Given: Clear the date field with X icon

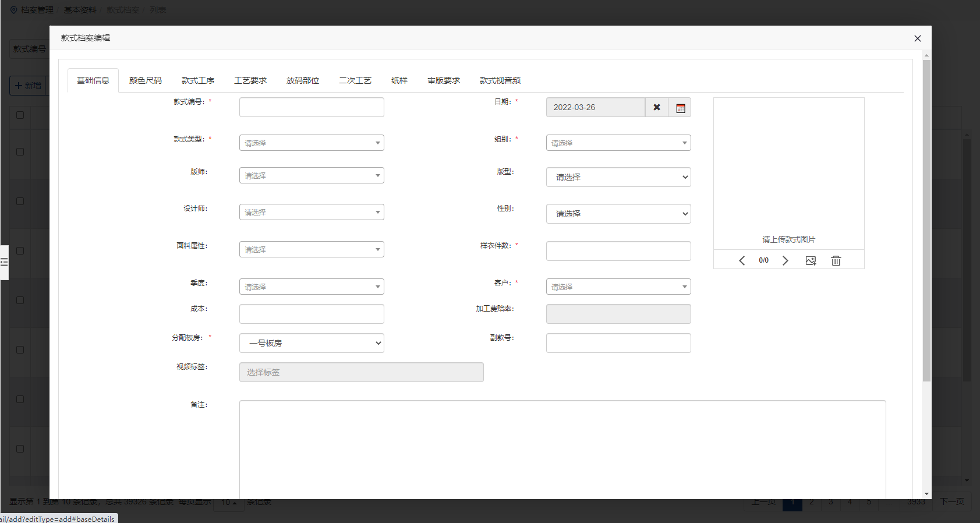Looking at the screenshot, I should (x=656, y=107).
